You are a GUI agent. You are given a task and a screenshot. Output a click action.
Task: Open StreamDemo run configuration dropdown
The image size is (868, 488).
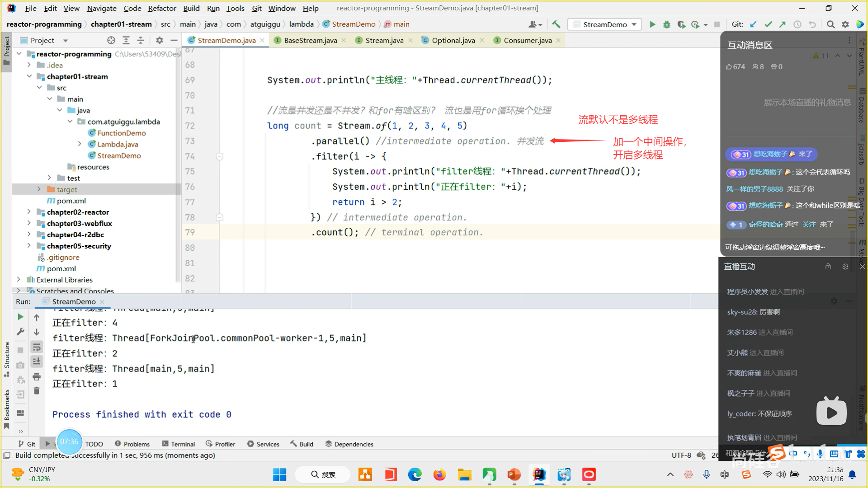click(x=605, y=24)
